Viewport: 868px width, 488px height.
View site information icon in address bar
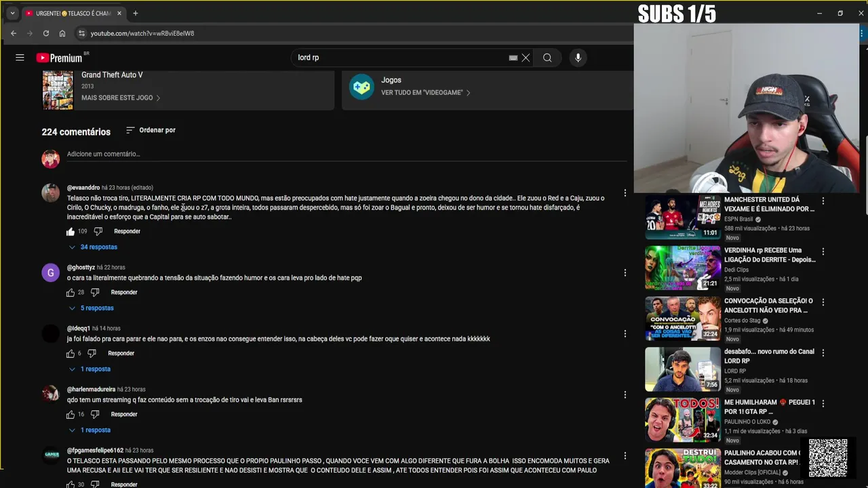81,33
